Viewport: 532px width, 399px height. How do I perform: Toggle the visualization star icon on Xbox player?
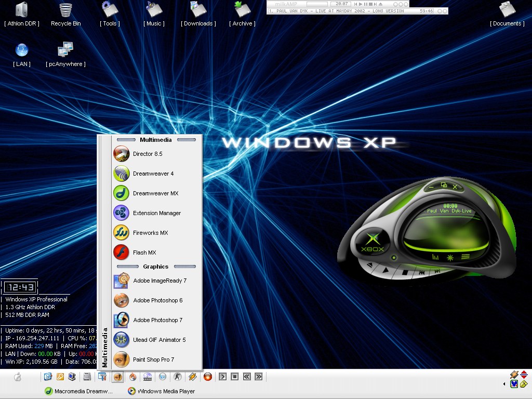point(450,257)
